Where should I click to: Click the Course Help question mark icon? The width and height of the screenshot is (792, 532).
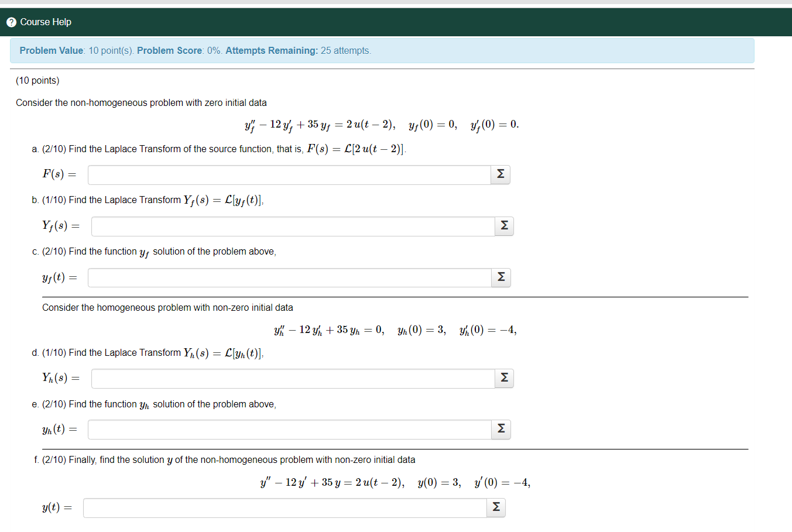(11, 22)
